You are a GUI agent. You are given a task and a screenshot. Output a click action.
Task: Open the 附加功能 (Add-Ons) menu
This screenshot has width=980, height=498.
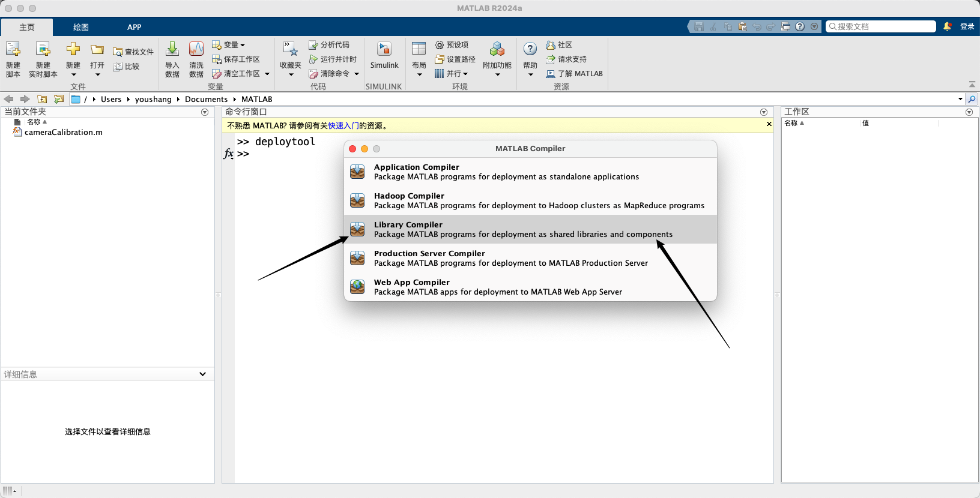pos(497,59)
